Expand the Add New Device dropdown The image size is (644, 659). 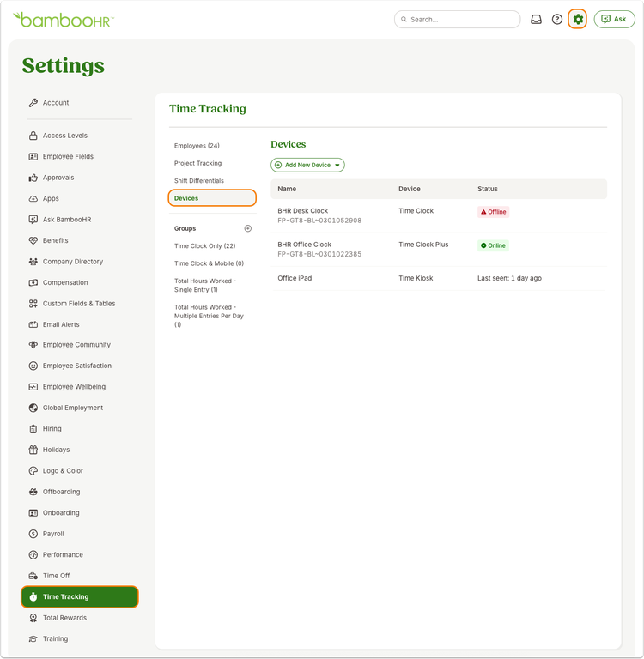tap(307, 165)
